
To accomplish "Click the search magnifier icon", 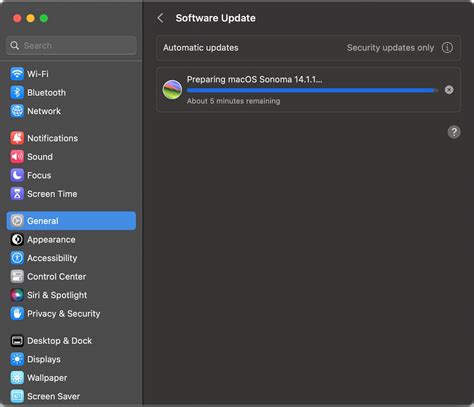I will [x=14, y=45].
